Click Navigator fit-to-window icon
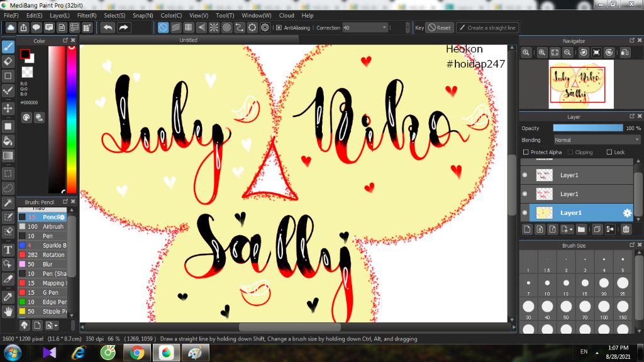Viewport: 644px width, 362px height. pos(555,53)
